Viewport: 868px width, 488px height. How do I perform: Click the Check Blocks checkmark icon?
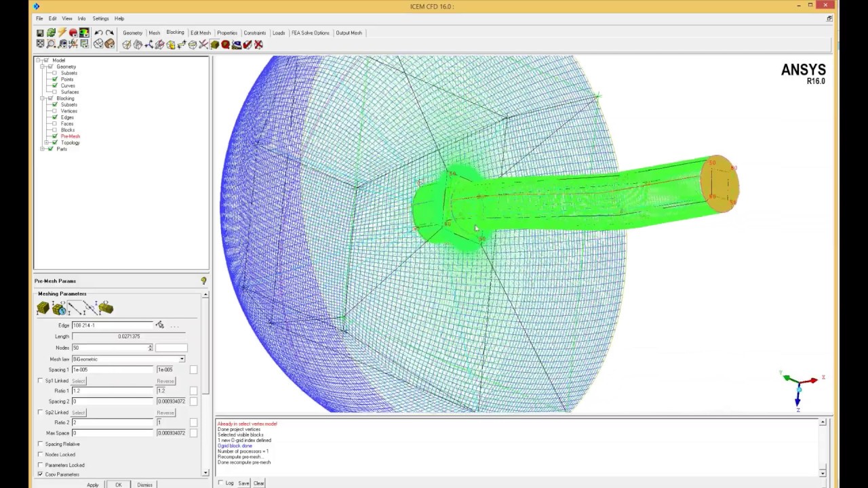[247, 45]
